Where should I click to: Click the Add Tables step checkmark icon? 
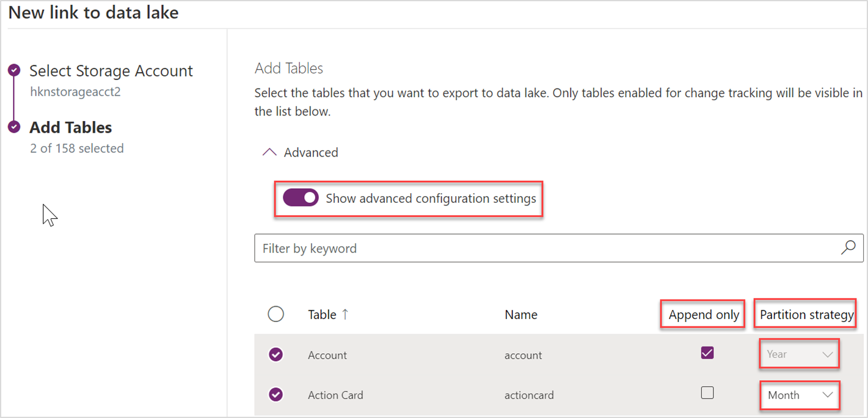point(14,127)
